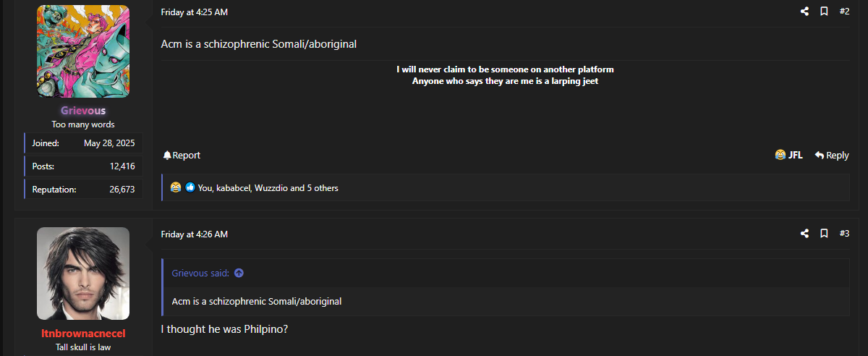Screen dimensions: 868x356
Task: Click the bell icon to report the post
Action: coord(167,156)
